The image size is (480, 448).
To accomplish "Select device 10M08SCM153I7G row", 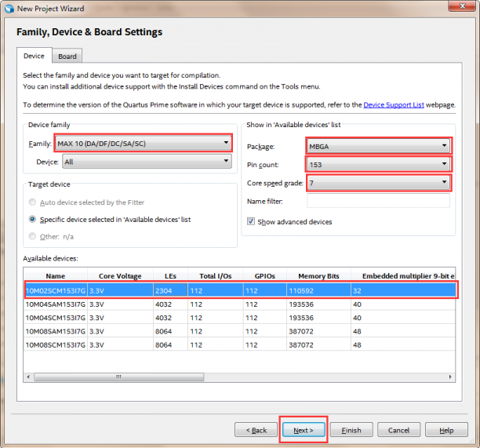I will tap(239, 344).
